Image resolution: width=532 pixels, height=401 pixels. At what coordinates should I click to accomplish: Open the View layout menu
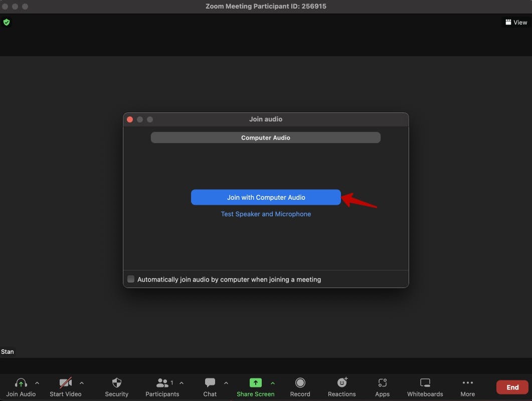coord(516,23)
